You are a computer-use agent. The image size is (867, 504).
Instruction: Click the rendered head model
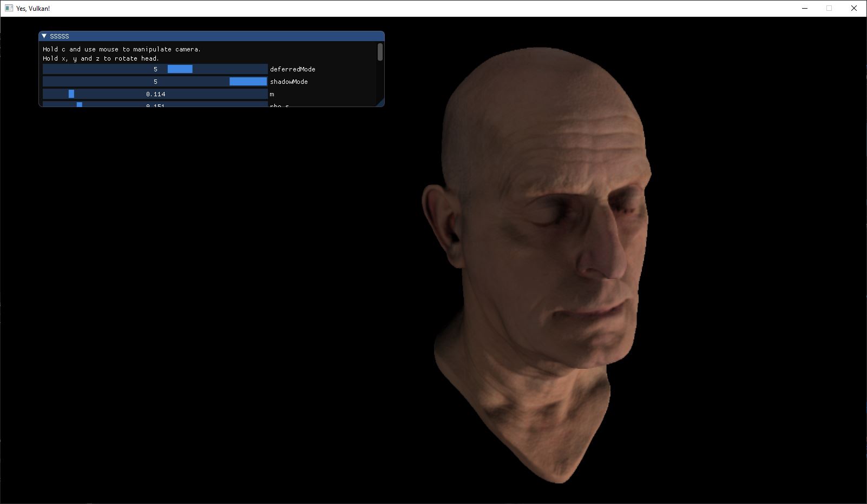pyautogui.click(x=537, y=265)
